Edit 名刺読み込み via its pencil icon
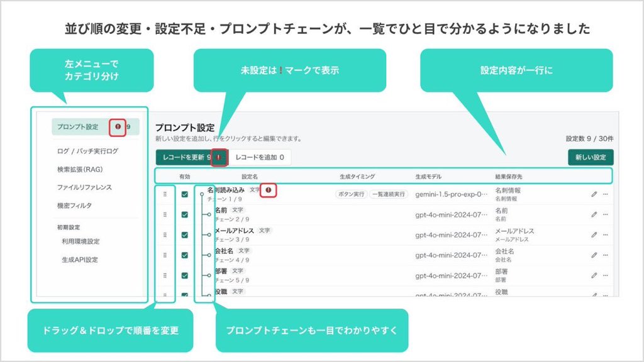644x362 pixels. 594,194
